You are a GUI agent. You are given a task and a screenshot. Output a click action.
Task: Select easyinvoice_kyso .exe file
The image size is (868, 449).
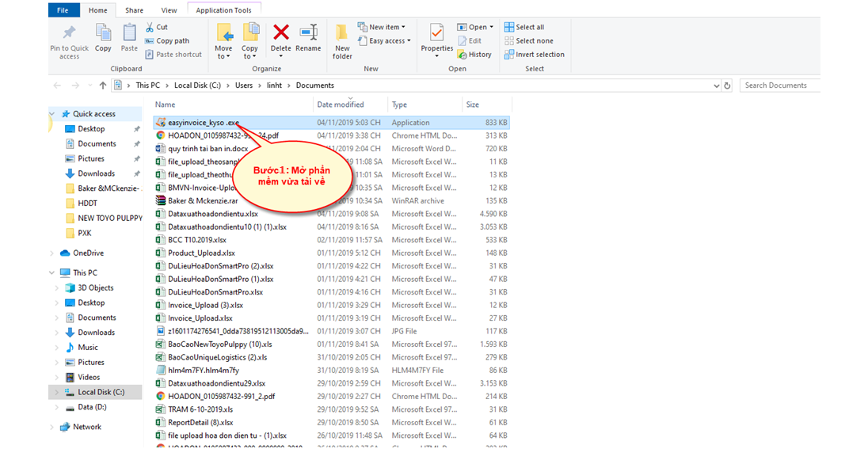(203, 123)
